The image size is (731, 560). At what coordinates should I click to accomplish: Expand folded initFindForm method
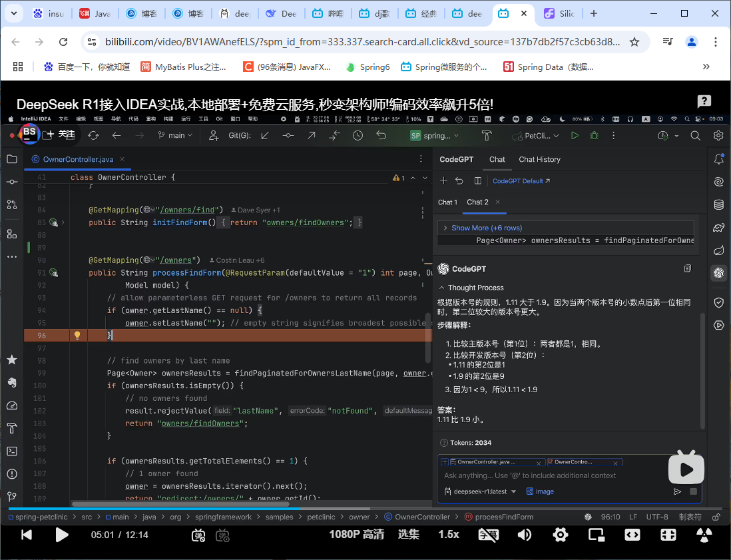(63, 222)
